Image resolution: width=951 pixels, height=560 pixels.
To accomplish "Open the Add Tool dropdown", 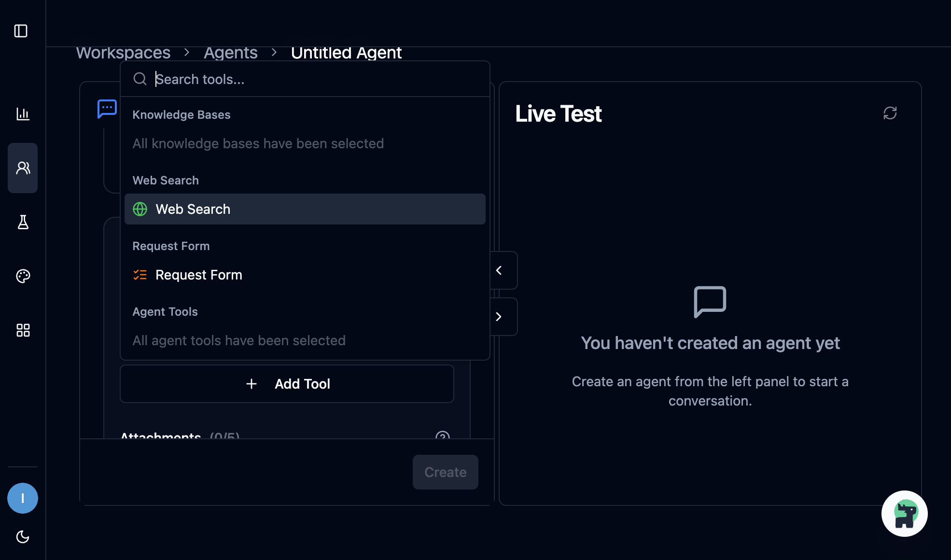I will [x=287, y=383].
